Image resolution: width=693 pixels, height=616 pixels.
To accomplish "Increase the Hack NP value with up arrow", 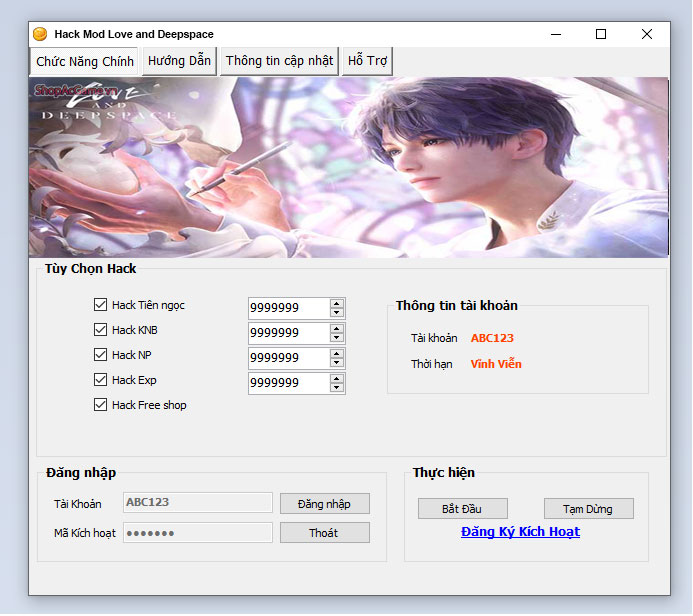I will pos(337,354).
